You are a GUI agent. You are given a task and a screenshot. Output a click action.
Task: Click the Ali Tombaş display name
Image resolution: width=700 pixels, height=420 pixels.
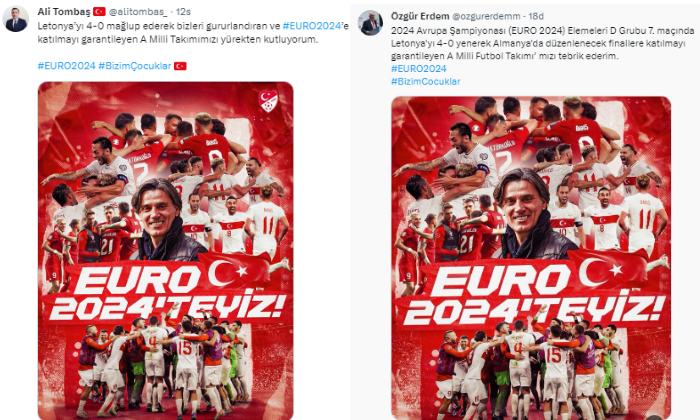pyautogui.click(x=63, y=12)
